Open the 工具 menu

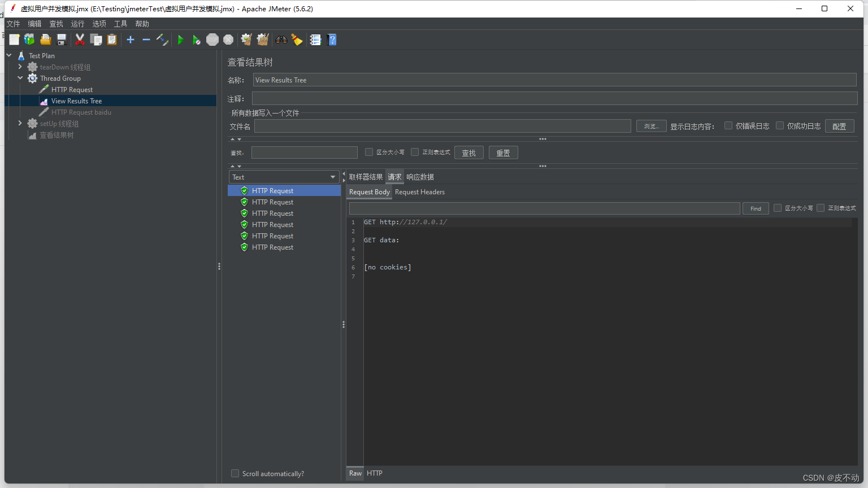[120, 24]
